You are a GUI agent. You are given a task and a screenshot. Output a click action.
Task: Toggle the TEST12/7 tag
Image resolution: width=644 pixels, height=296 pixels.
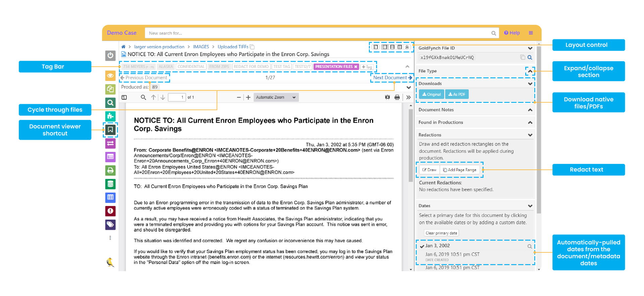pos(303,67)
